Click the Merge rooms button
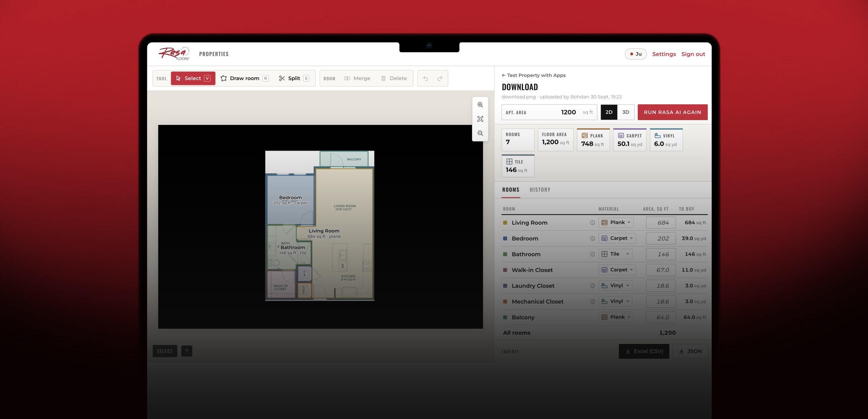This screenshot has height=419, width=868. [357, 78]
